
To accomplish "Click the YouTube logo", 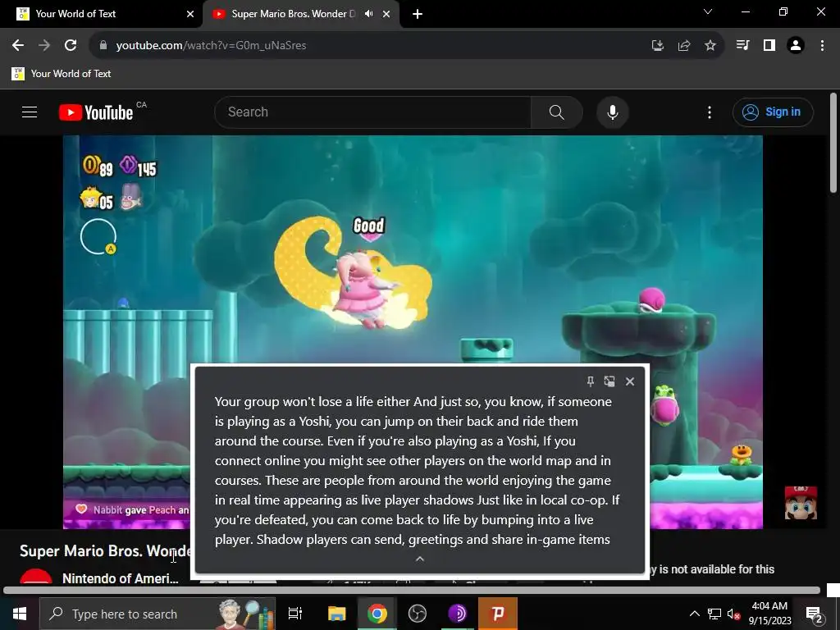I will [96, 112].
